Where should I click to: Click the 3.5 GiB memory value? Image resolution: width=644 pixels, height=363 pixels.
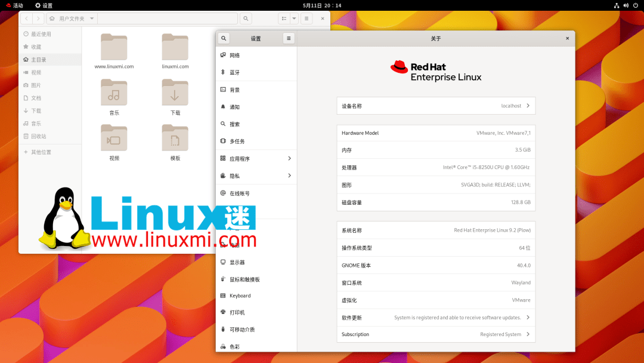522,150
